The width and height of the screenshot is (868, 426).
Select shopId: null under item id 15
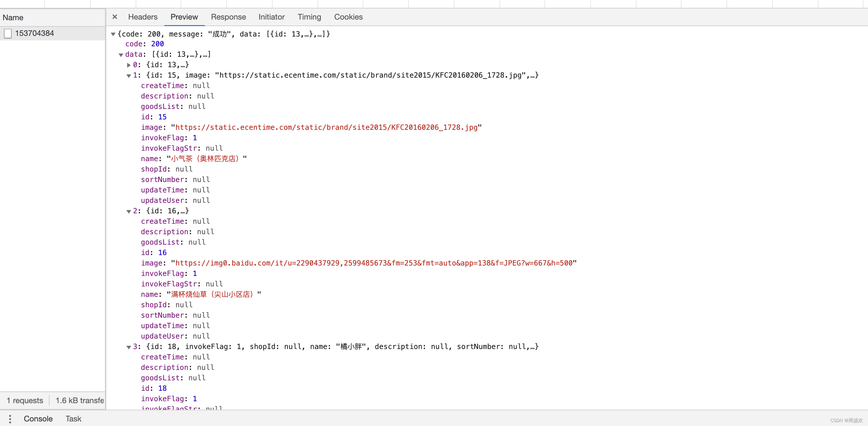coord(167,169)
